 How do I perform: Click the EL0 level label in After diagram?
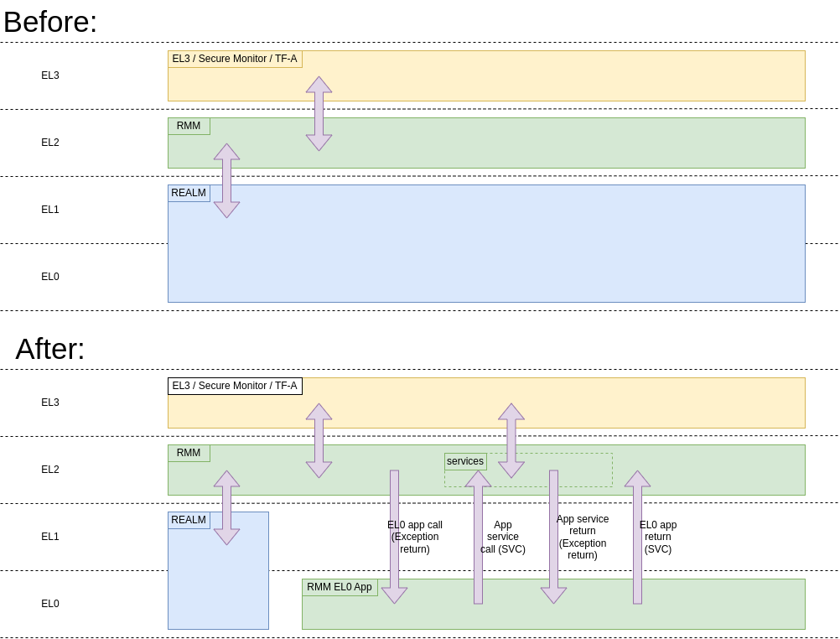[50, 604]
